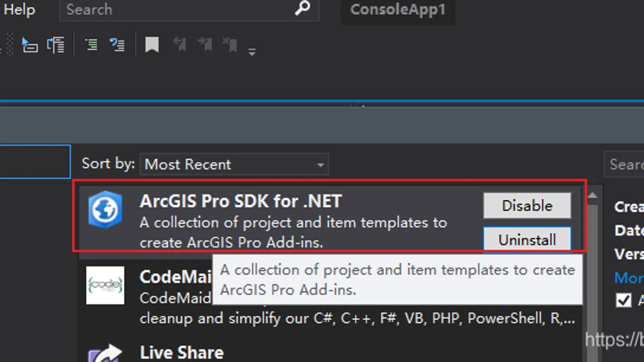
Task: Open the Sort by Most Recent dropdown
Action: coord(234,164)
